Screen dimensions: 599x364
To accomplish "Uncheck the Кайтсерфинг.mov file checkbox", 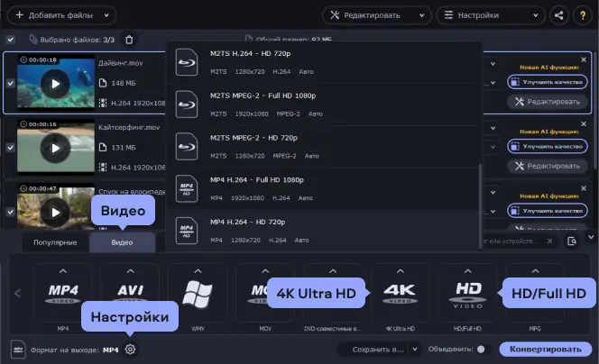I will 11,148.
